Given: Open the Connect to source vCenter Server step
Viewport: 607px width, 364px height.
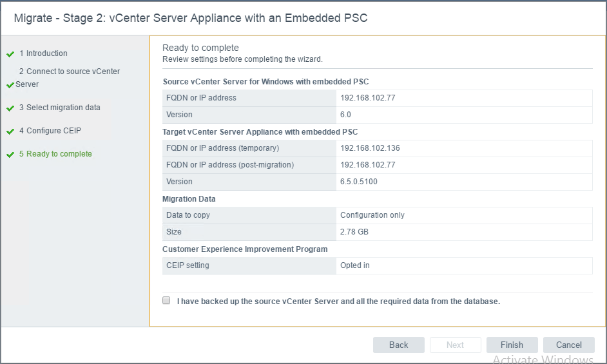Looking at the screenshot, I should pyautogui.click(x=68, y=77).
